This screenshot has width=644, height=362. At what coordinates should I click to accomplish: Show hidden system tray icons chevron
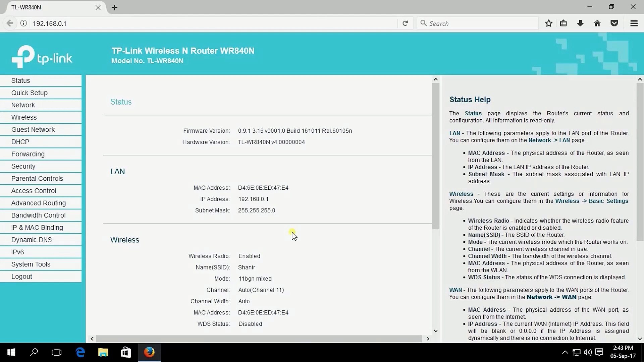coord(565,352)
